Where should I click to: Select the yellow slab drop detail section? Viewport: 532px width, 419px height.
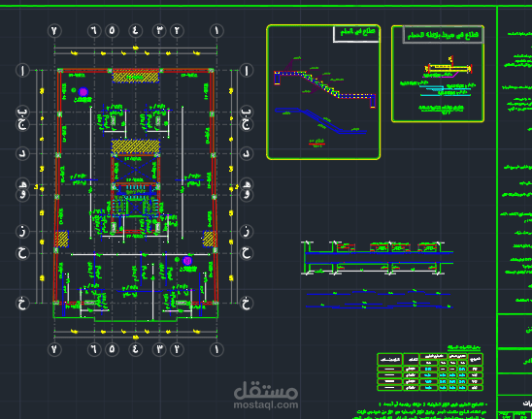click(449, 68)
